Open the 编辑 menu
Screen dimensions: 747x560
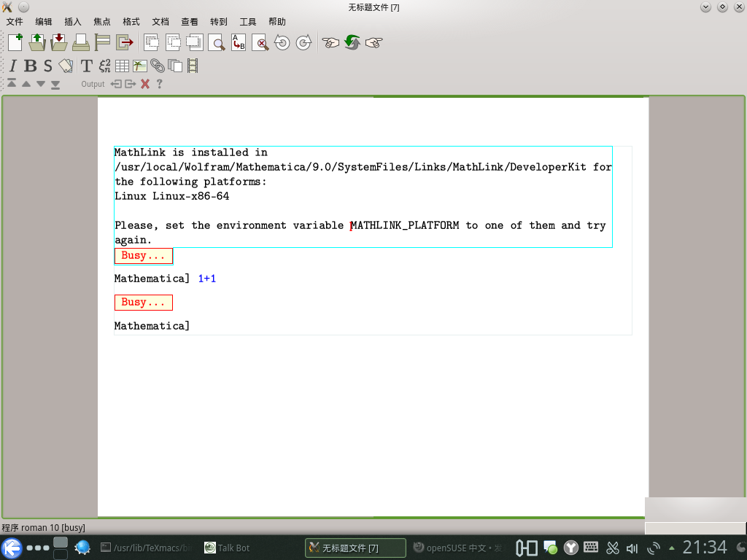click(43, 21)
